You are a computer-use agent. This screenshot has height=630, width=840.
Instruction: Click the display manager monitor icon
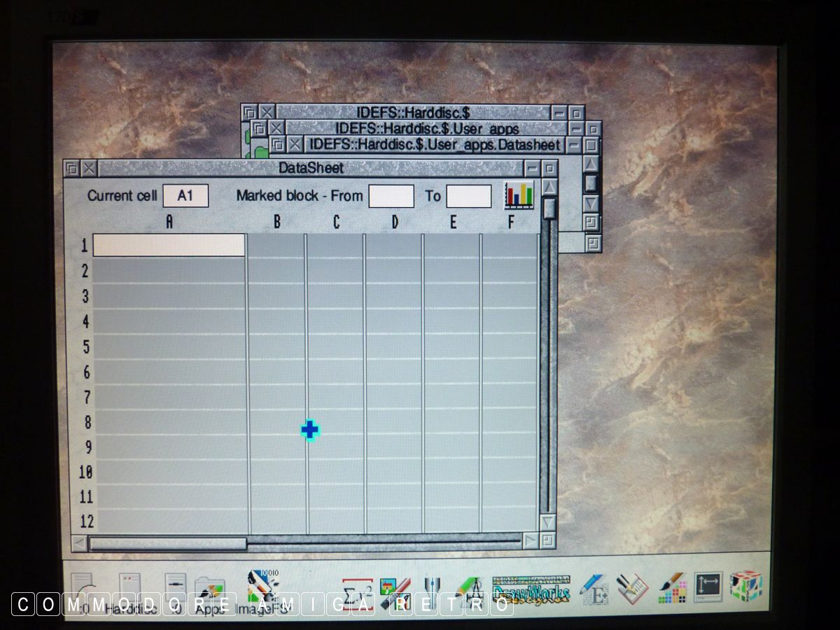[707, 587]
